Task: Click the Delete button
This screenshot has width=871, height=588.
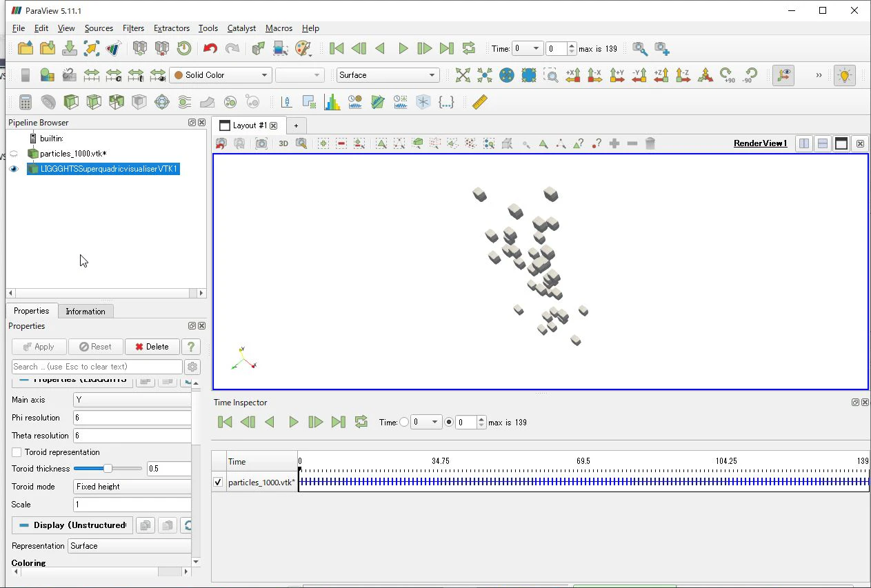Action: [x=152, y=347]
